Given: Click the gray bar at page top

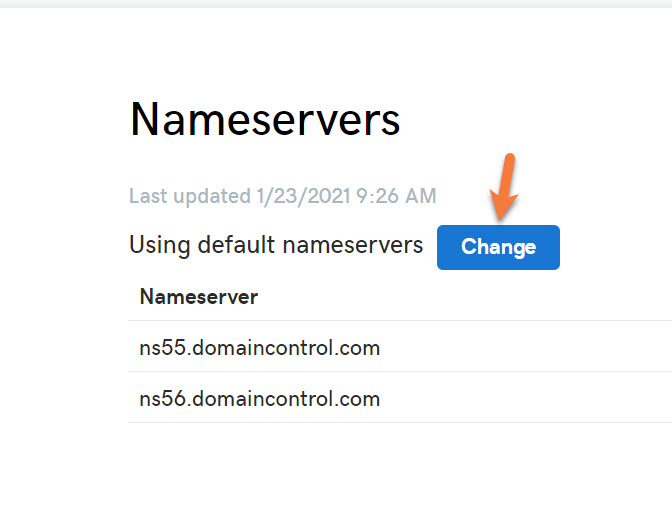Looking at the screenshot, I should 336,4.
